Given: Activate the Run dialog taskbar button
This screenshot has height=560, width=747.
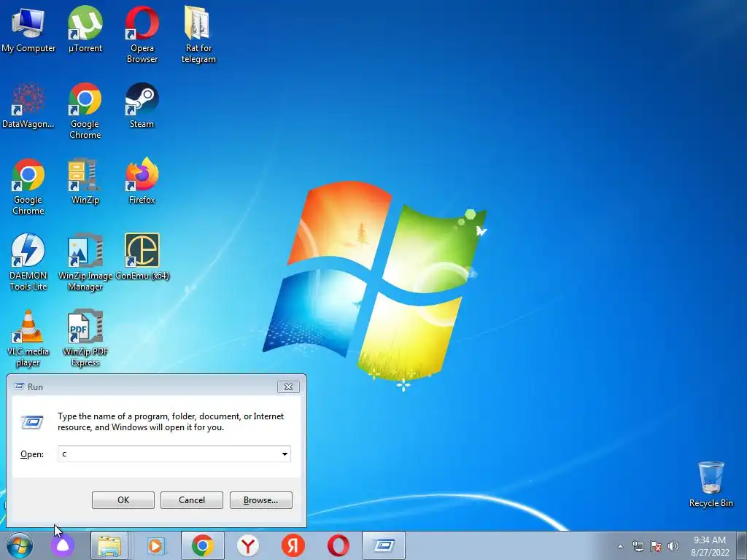Looking at the screenshot, I should [384, 545].
